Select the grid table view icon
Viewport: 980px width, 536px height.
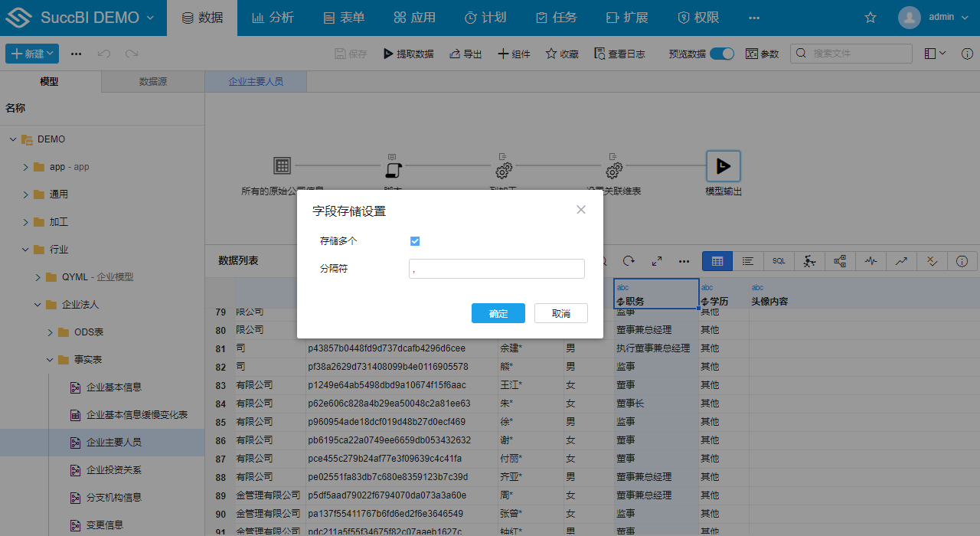[x=717, y=261]
